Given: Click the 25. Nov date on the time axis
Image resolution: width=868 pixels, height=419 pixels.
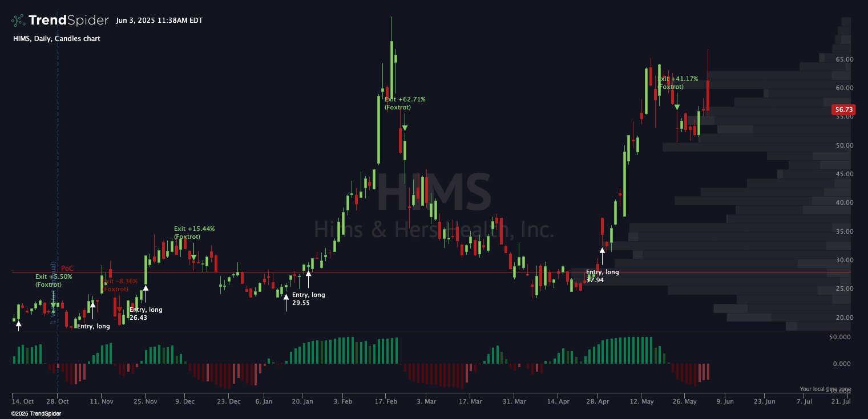Looking at the screenshot, I should click(x=146, y=401).
